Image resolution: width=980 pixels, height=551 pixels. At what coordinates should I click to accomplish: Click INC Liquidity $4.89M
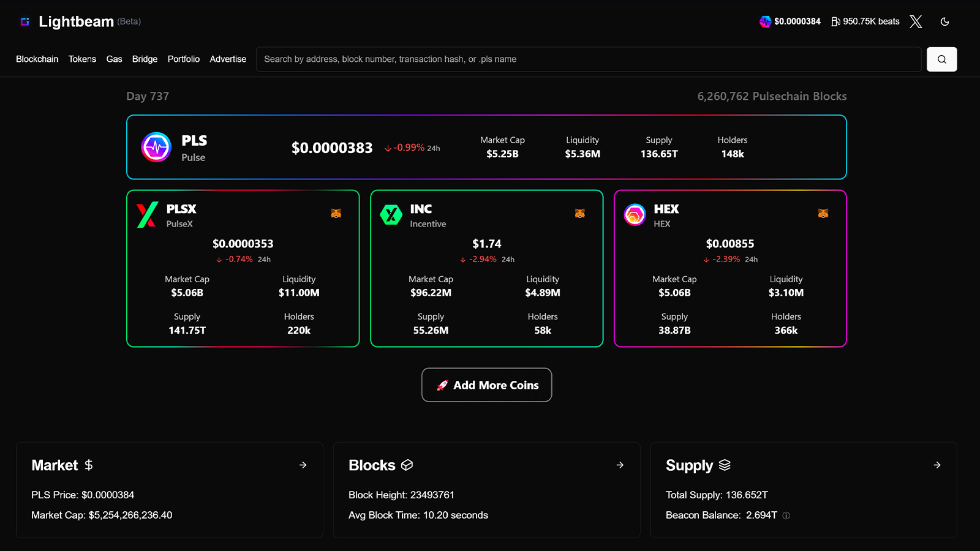coord(543,293)
